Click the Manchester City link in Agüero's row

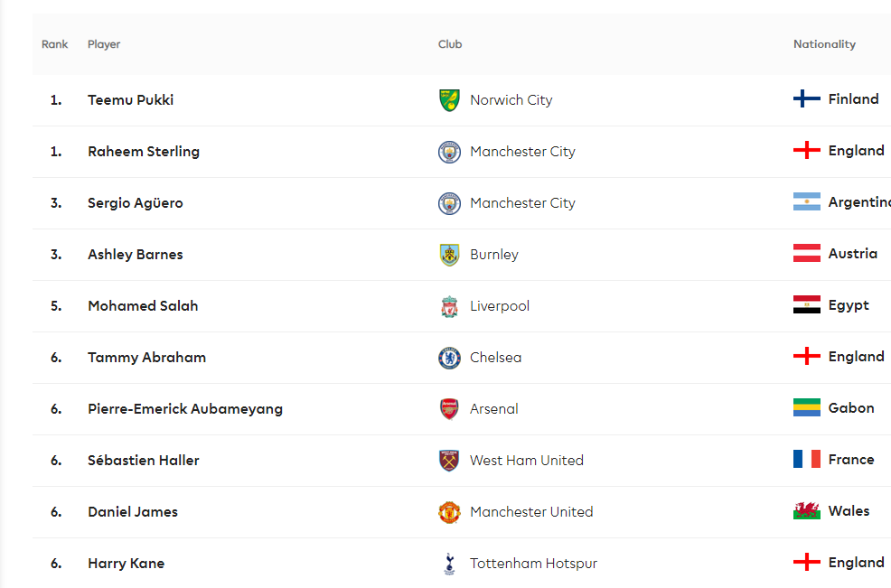point(522,203)
